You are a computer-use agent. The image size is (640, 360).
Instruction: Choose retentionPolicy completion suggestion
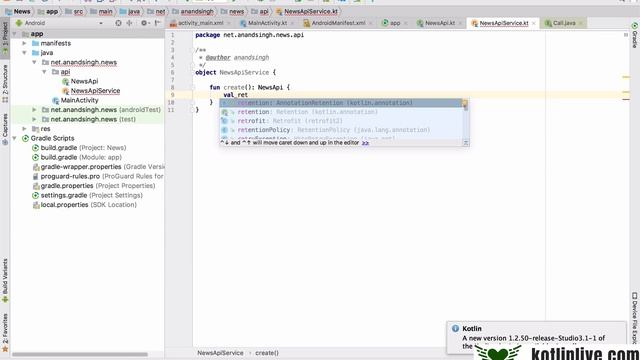pos(341,130)
